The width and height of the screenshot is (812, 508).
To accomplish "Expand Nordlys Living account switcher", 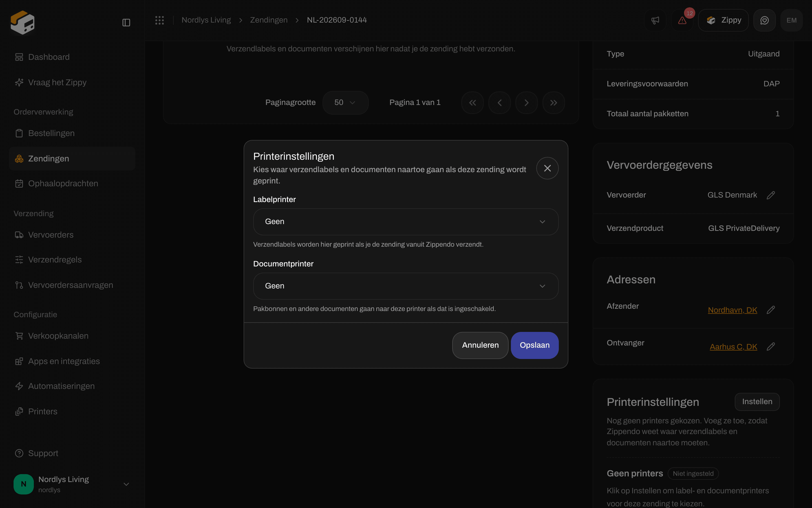I will 72,484.
